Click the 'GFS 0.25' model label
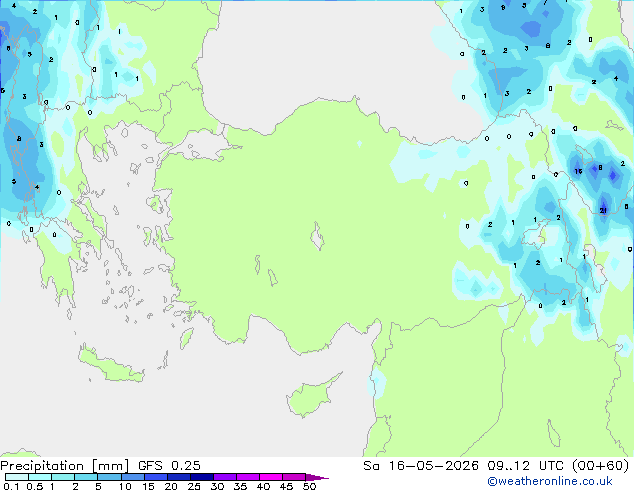The width and height of the screenshot is (634, 490). [169, 466]
